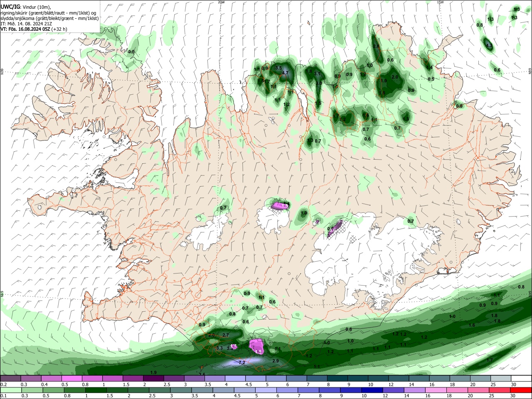The width and height of the screenshot is (532, 399).
Task: Click the bright pink 0.5 swatch in top legend row
Action: pos(71,378)
